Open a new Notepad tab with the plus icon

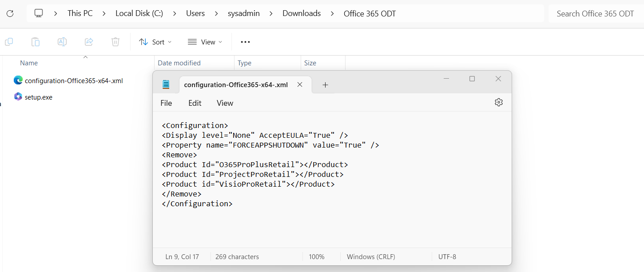325,84
